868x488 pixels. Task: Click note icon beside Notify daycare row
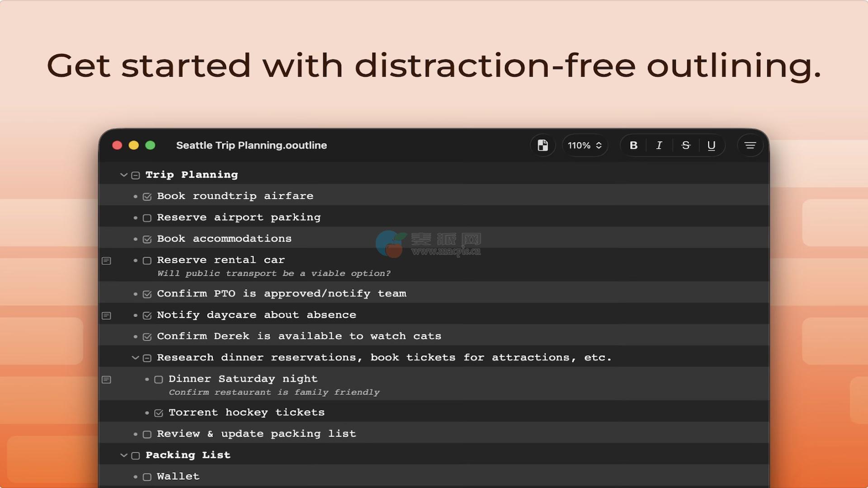[x=107, y=315]
